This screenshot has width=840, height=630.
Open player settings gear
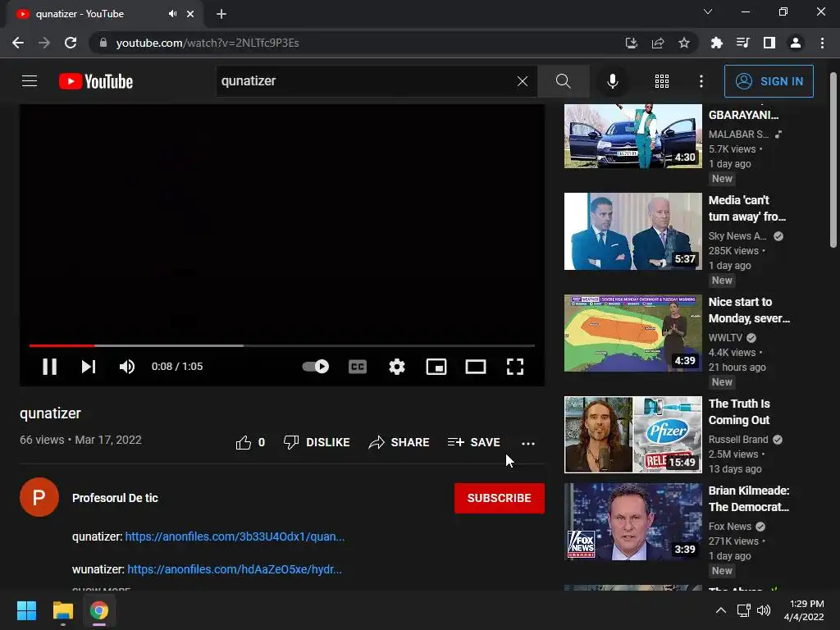[x=397, y=367]
